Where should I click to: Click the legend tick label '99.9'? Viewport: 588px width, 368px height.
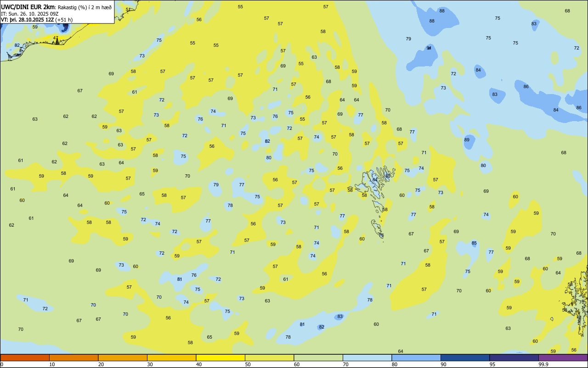[543, 364]
